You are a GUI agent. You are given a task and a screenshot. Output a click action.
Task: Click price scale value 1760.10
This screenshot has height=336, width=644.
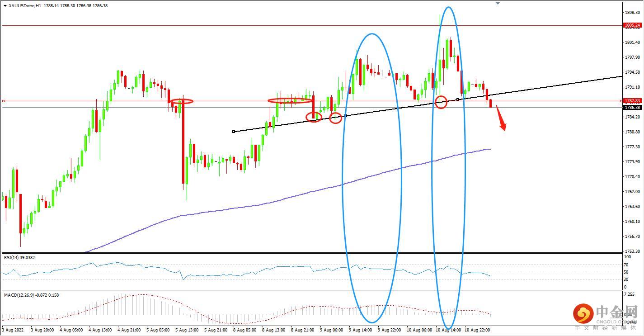pyautogui.click(x=631, y=222)
